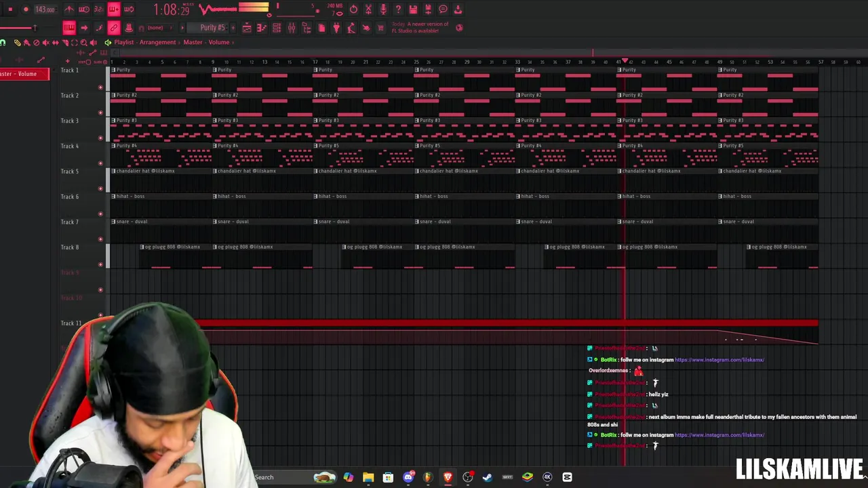Toggle the metronome
This screenshot has height=488, width=868.
69,9
